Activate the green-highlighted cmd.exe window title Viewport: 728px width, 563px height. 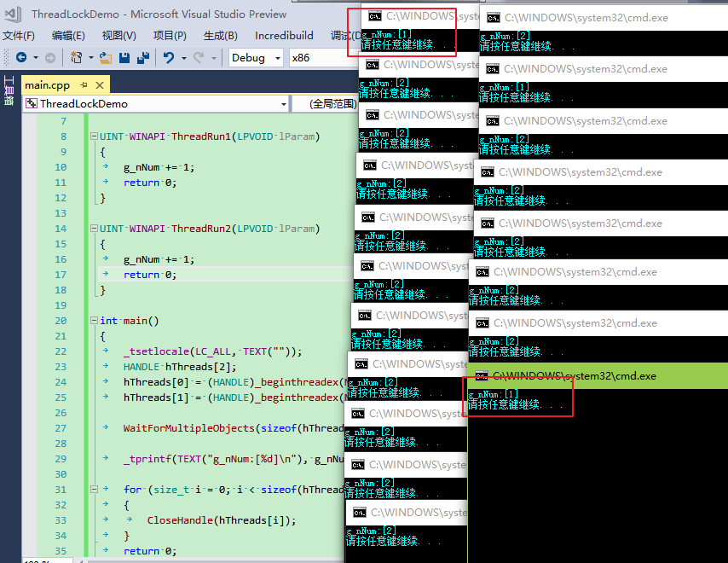pyautogui.click(x=597, y=375)
